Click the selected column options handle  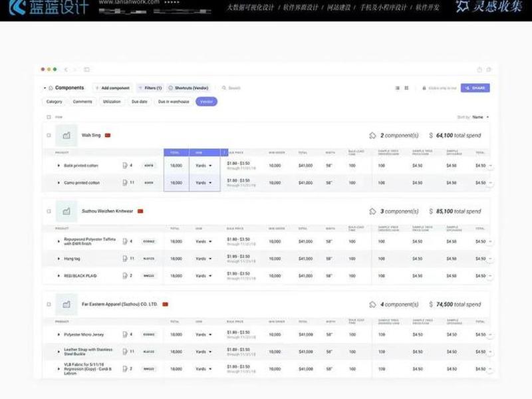(224, 153)
